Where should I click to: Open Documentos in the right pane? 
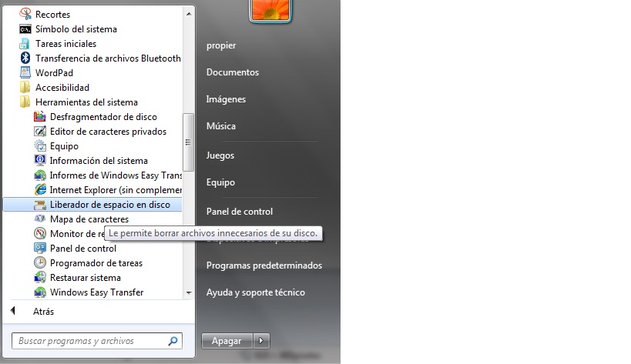[233, 72]
